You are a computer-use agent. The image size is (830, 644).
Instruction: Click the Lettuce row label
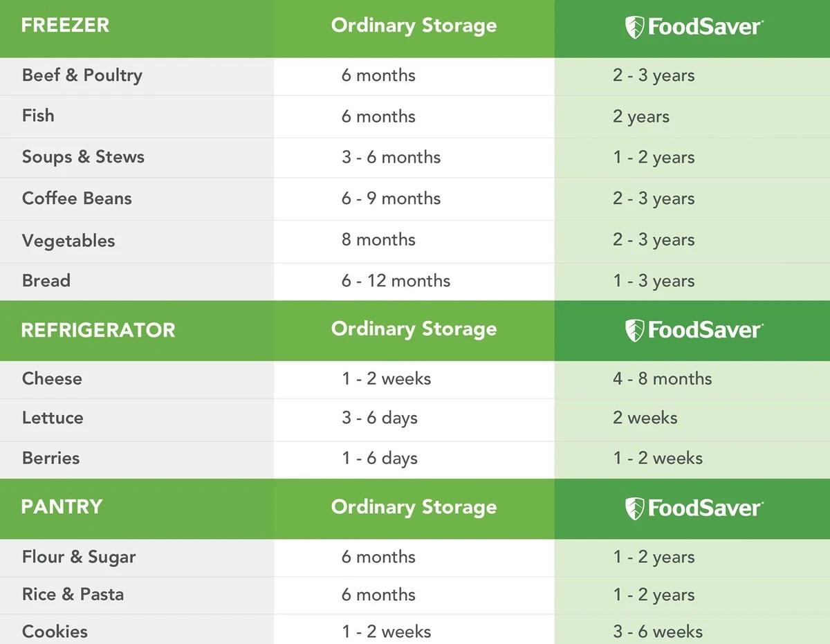pos(53,418)
